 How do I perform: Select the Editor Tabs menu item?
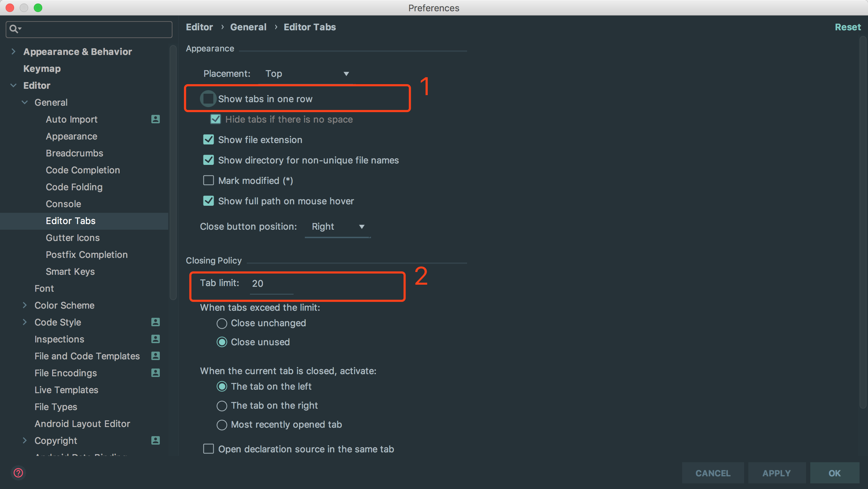pos(71,220)
